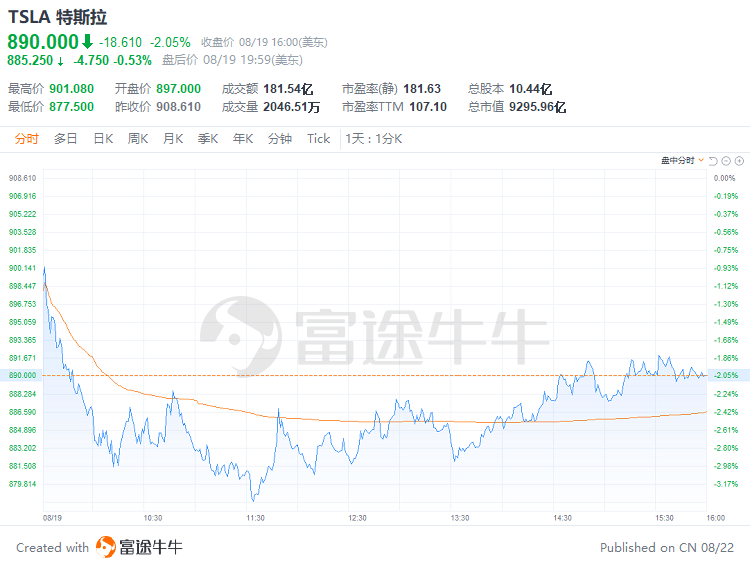Click the 盘后价 08/19 19:59 timestamp
Screen dimensions: 750x568
[232, 60]
